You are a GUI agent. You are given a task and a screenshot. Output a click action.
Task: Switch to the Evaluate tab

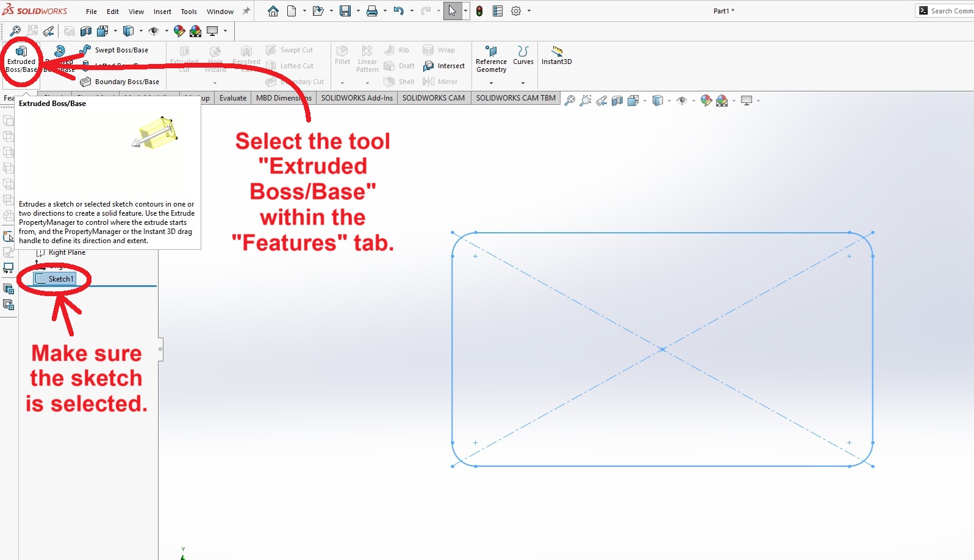(233, 98)
